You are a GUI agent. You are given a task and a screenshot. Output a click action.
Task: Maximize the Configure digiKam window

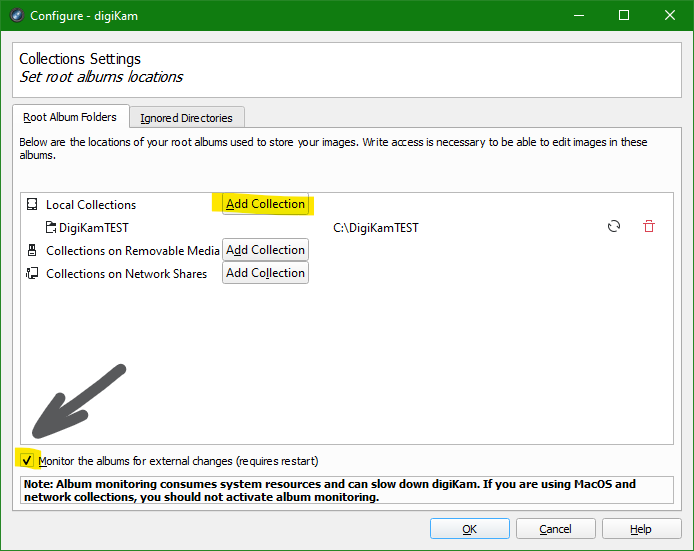[x=624, y=16]
